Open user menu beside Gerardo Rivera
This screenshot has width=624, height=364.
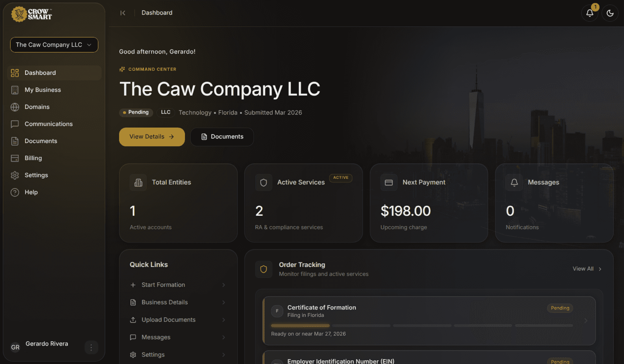pyautogui.click(x=91, y=347)
